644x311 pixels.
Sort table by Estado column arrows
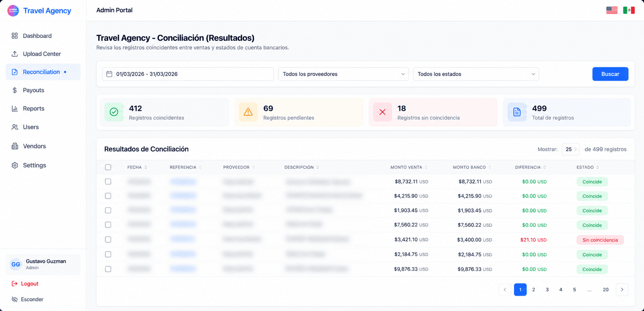pos(598,167)
